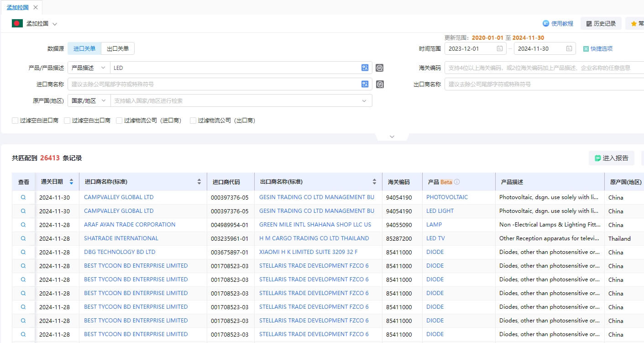Click the LED product description input field
The height and width of the screenshot is (343, 644).
tap(235, 68)
